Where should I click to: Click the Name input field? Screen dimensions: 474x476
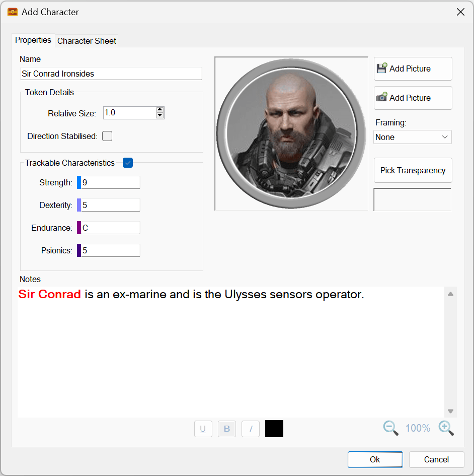pyautogui.click(x=111, y=74)
